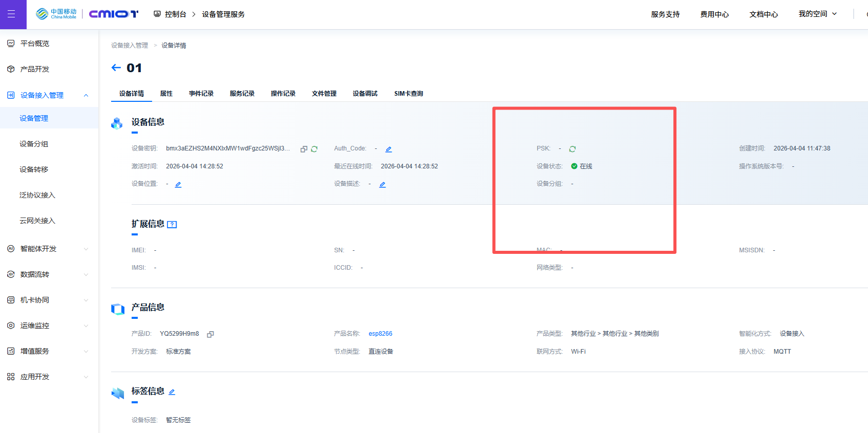Click the machine-card collaboration icon
Viewport: 868px width, 433px height.
(x=11, y=300)
